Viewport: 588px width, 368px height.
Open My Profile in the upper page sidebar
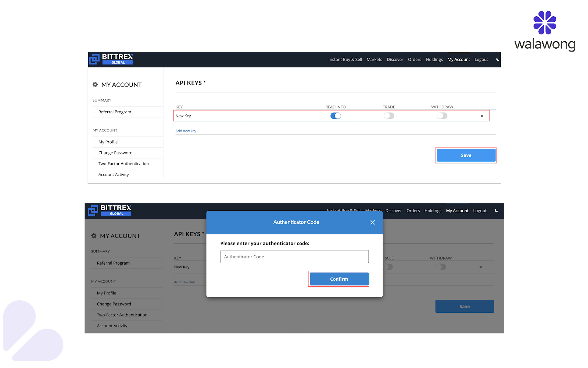click(108, 142)
